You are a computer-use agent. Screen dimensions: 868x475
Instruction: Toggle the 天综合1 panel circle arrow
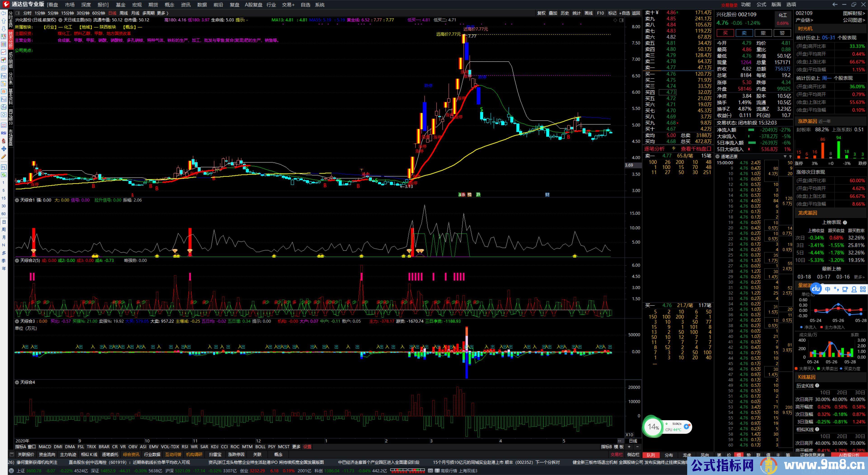pos(17,200)
